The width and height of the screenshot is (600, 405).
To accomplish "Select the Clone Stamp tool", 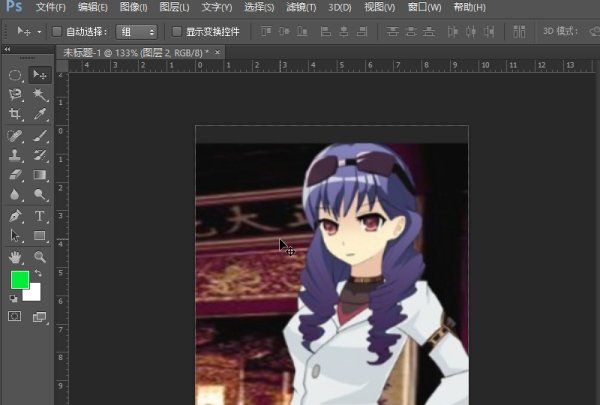I will coord(15,155).
